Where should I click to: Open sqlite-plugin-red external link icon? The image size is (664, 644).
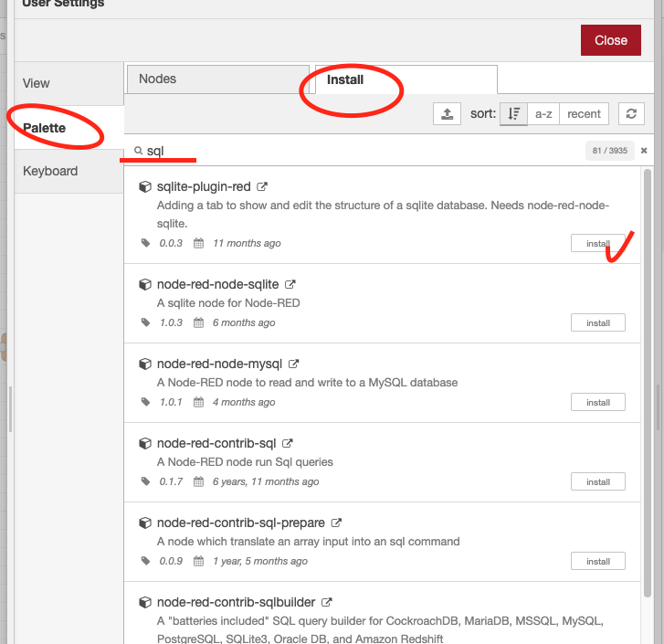pyautogui.click(x=262, y=186)
